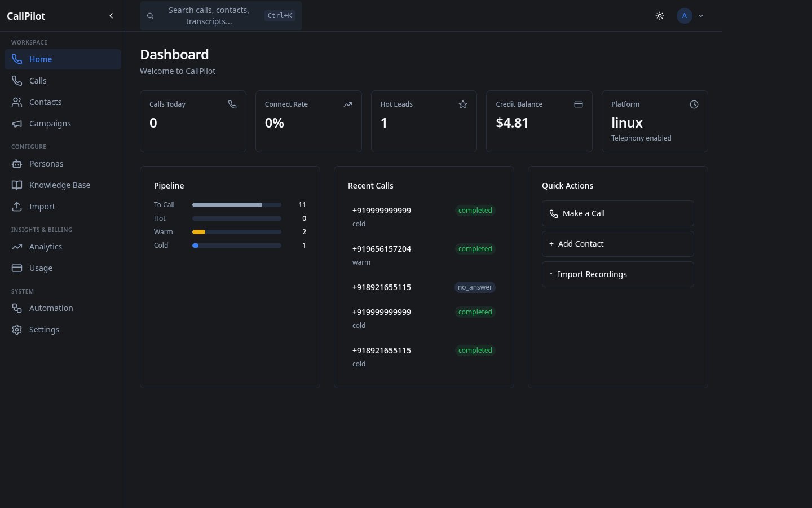
Task: Open first recent call +919999999999
Action: click(x=423, y=217)
